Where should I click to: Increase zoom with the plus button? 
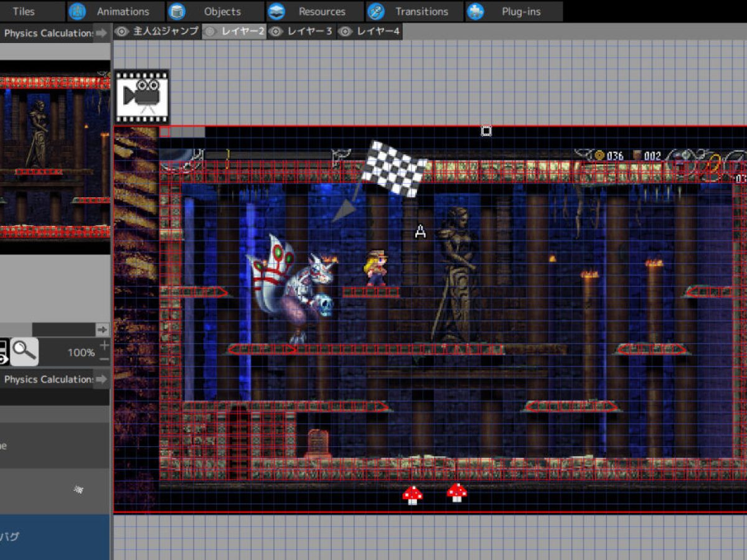click(x=104, y=345)
